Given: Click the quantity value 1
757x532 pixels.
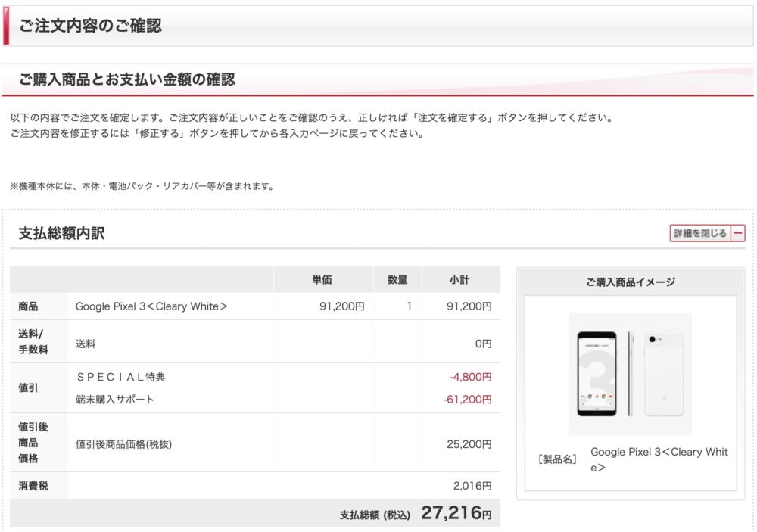Looking at the screenshot, I should [x=410, y=306].
